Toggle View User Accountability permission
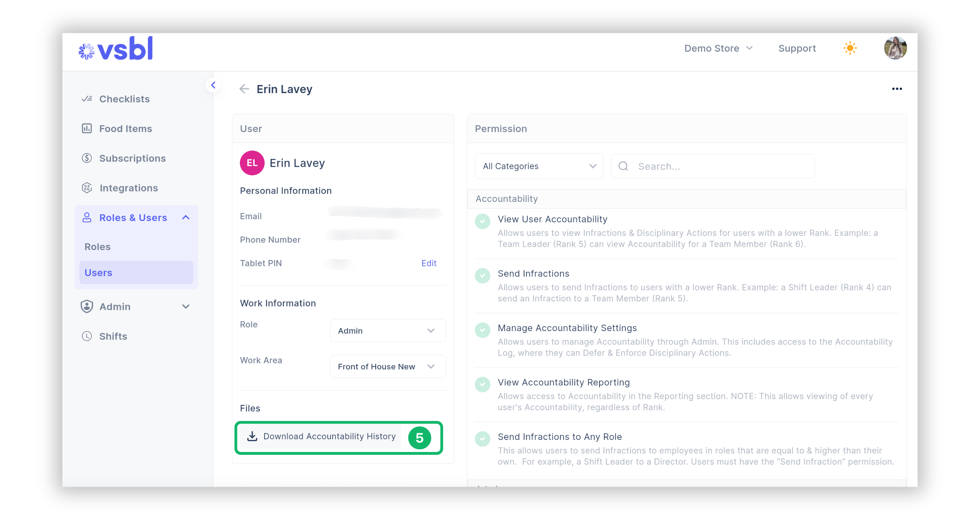The height and width of the screenshot is (520, 980). (483, 221)
